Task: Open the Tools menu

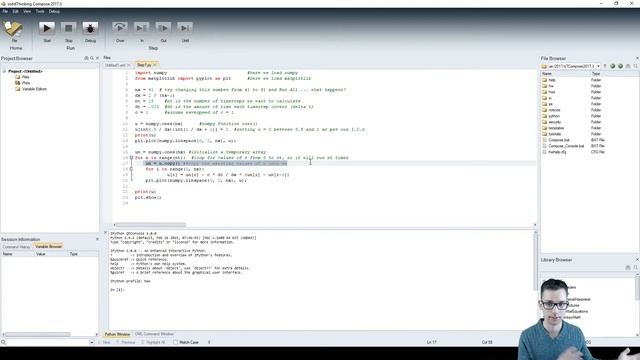Action: pos(40,11)
